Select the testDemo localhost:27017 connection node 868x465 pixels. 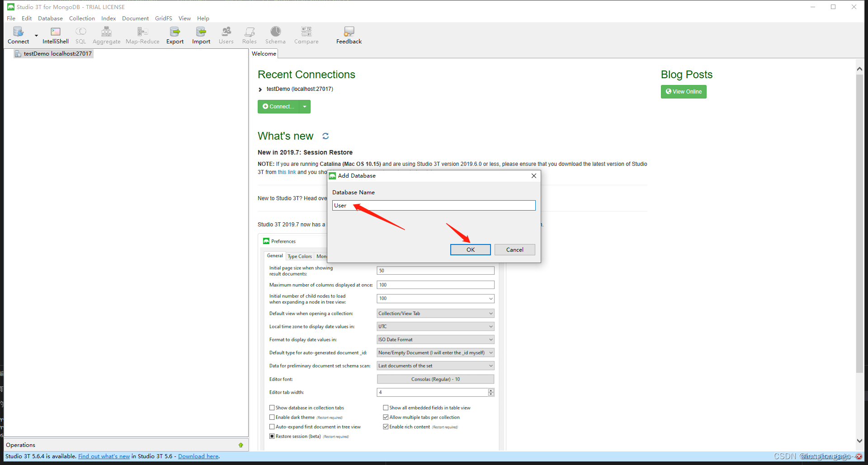tap(53, 54)
